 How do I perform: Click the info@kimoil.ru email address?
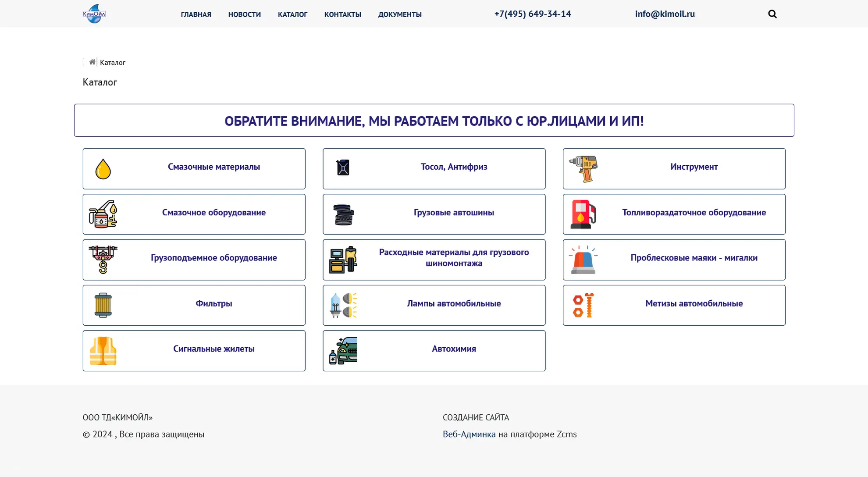click(665, 14)
